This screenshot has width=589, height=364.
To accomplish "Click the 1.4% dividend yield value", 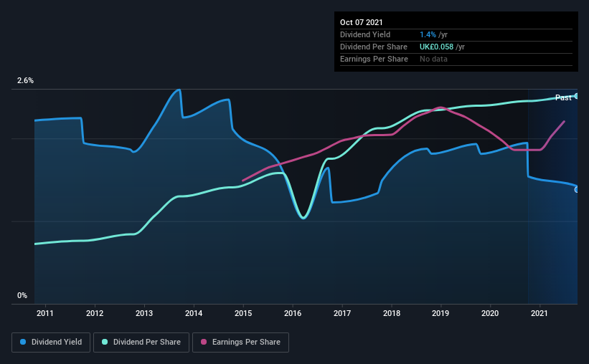I will point(428,34).
